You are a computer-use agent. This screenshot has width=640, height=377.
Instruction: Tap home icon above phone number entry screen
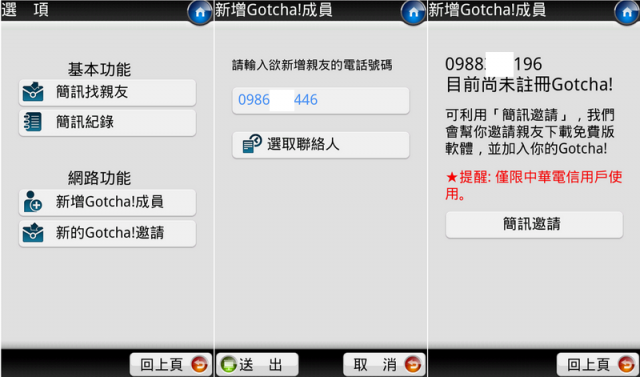pyautogui.click(x=413, y=12)
